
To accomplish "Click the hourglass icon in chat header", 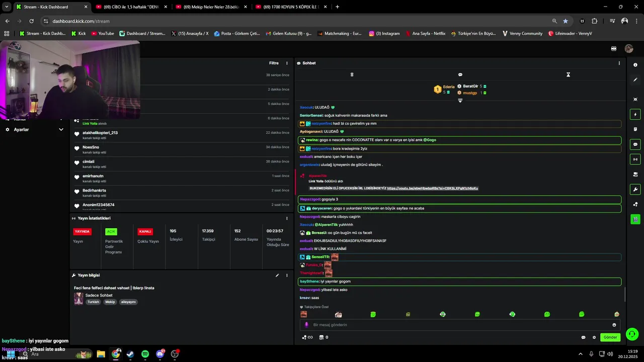I will 568,74.
